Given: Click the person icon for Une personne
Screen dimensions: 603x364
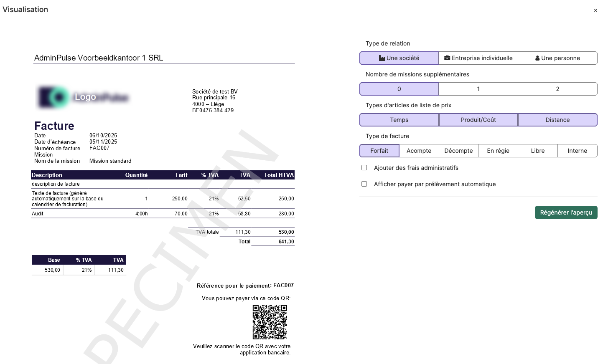Looking at the screenshot, I should (537, 58).
